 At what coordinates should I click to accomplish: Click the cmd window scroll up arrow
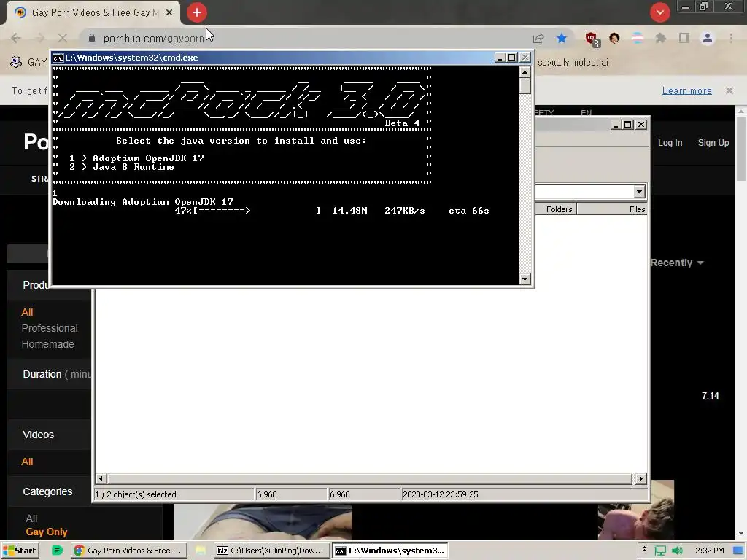525,72
